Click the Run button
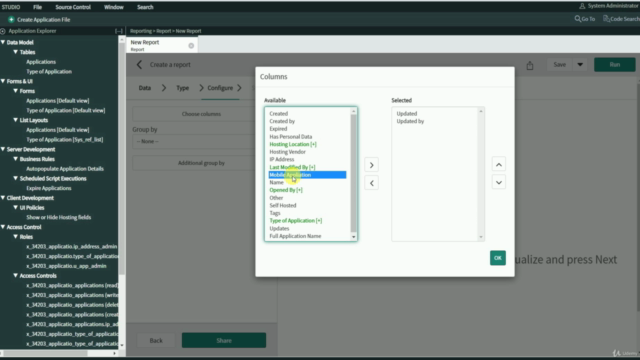 point(615,64)
